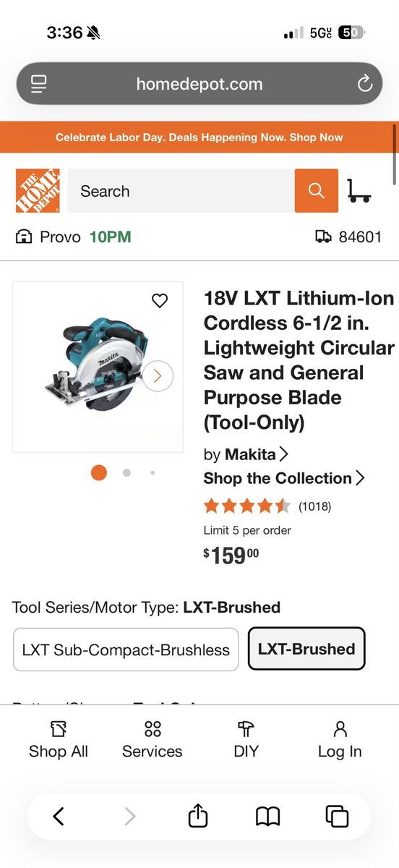Tap the Home Depot logo

coord(38,191)
